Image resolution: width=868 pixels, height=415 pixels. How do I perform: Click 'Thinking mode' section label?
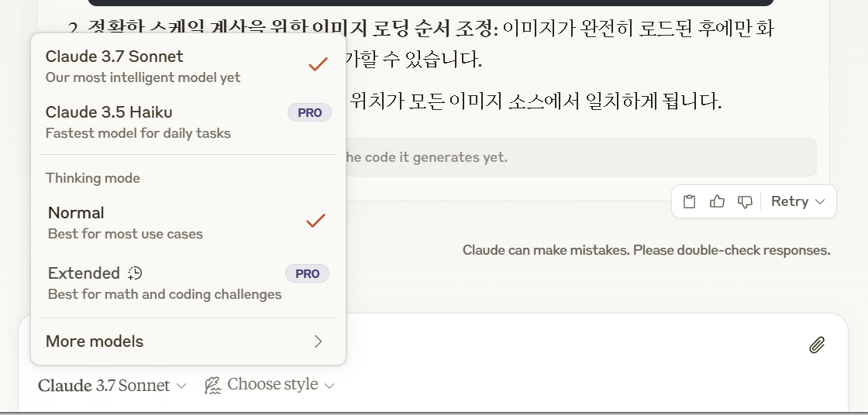(x=92, y=178)
